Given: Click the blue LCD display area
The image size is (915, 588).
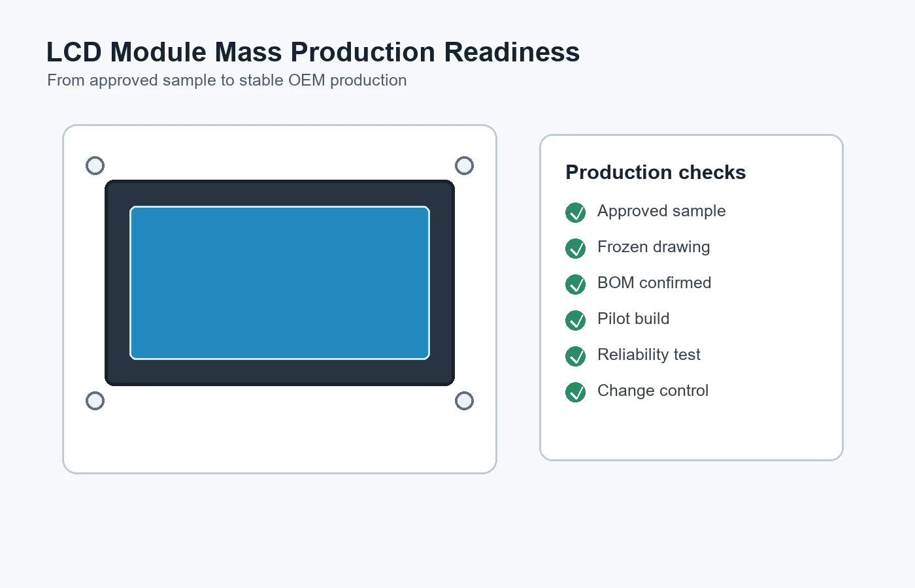Looking at the screenshot, I should pos(280,283).
